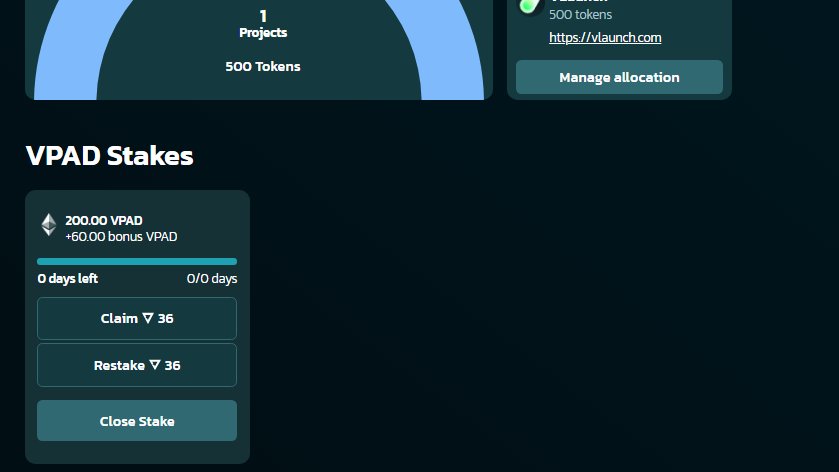Click the 0 days left label
This screenshot has height=472, width=839.
pyautogui.click(x=68, y=278)
